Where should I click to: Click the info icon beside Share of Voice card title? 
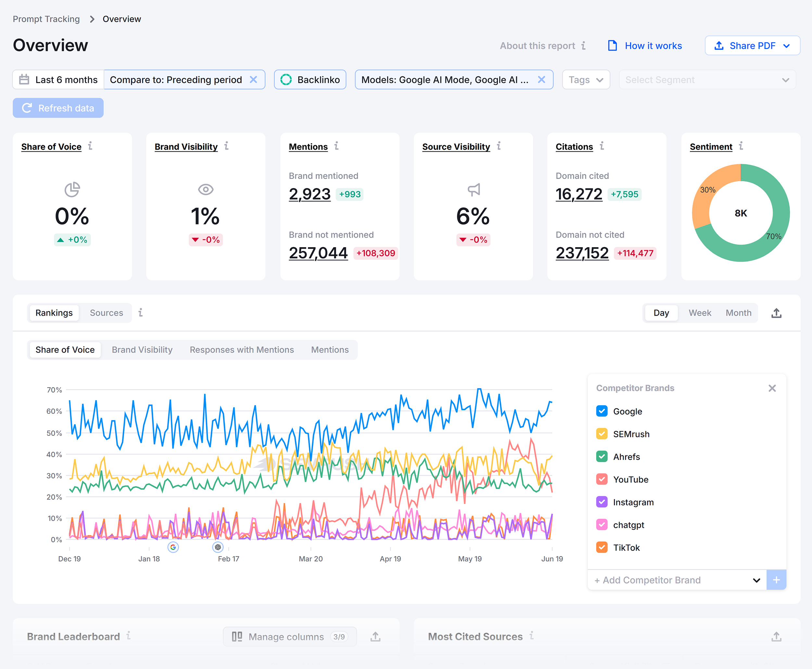(90, 146)
